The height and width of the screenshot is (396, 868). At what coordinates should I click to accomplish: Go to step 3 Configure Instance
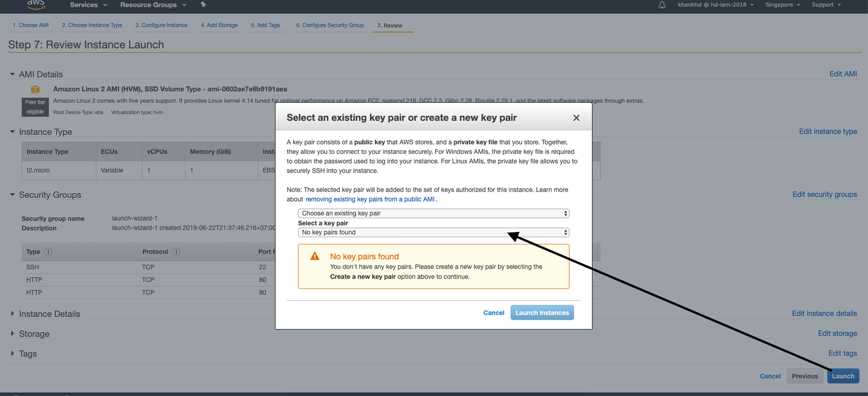pyautogui.click(x=161, y=25)
